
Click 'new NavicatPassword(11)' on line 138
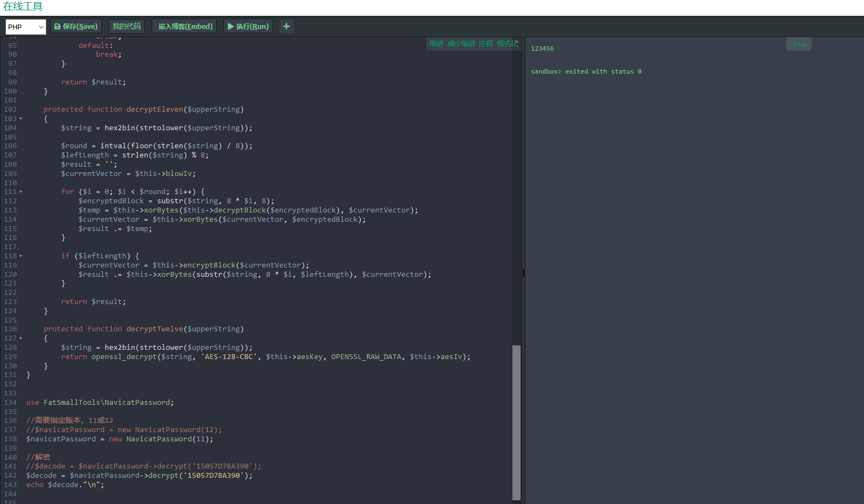coord(159,439)
